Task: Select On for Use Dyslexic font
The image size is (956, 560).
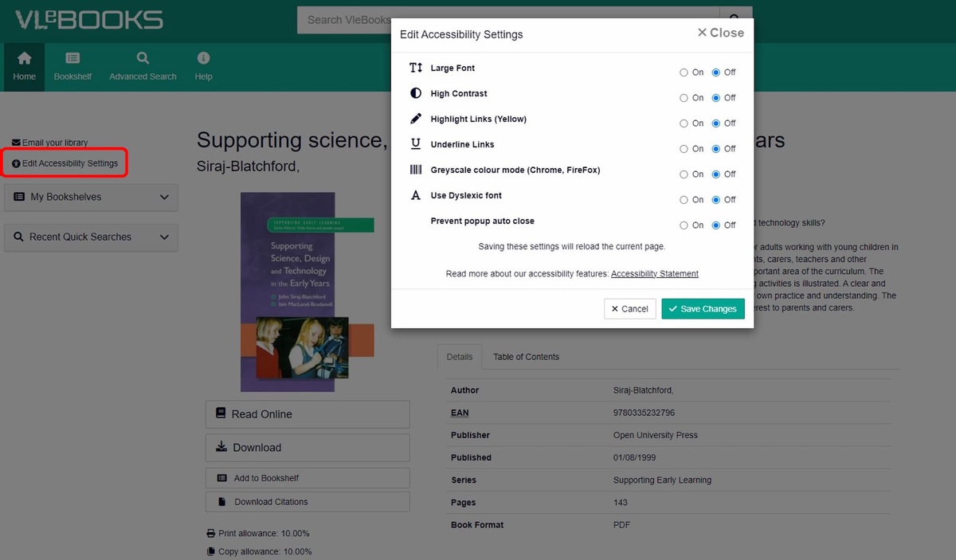Action: (684, 200)
